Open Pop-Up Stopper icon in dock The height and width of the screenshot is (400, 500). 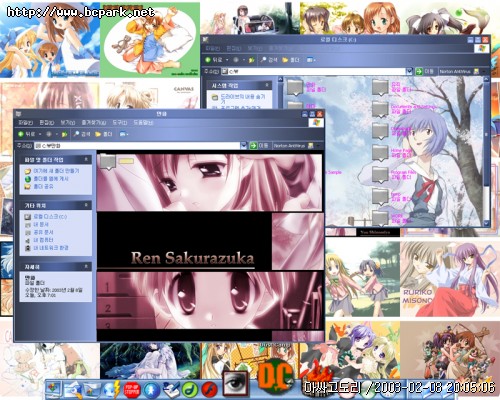131,389
